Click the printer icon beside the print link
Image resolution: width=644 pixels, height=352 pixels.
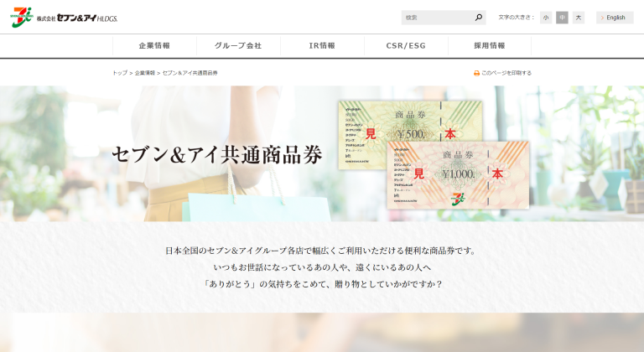coord(476,73)
